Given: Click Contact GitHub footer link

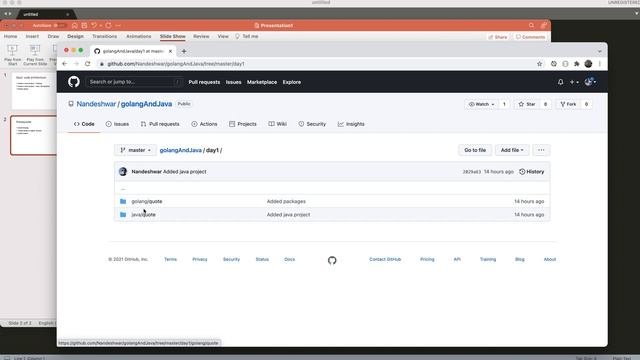Looking at the screenshot, I should (385, 259).
